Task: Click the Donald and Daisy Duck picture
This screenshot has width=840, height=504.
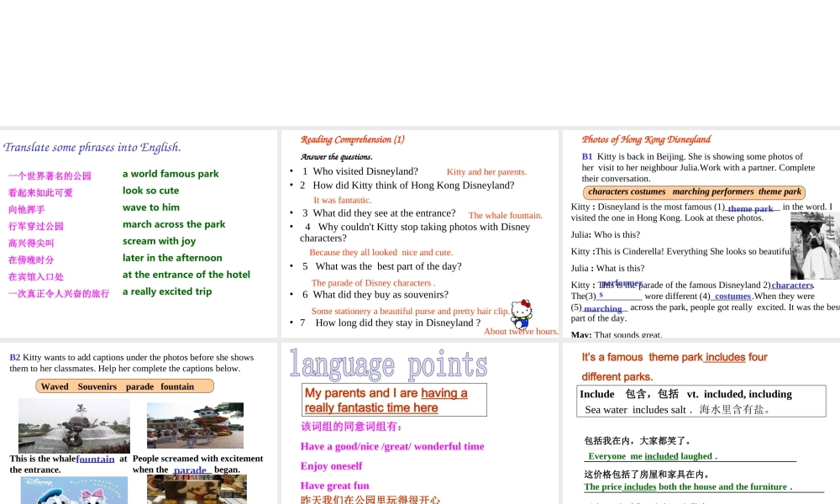Action: click(74, 490)
